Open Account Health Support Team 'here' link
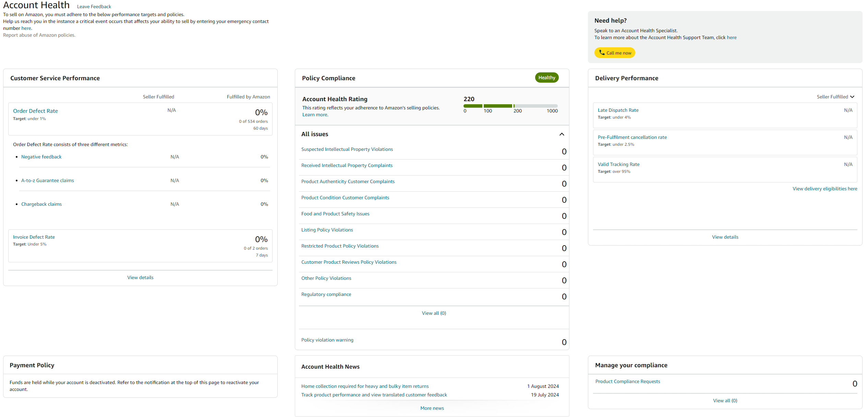 [732, 37]
